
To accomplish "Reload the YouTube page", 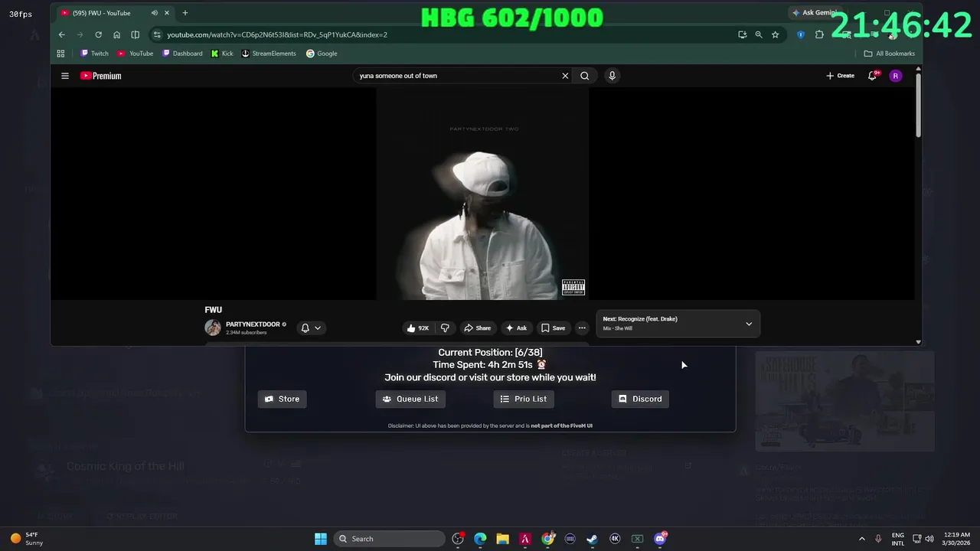I will (98, 34).
